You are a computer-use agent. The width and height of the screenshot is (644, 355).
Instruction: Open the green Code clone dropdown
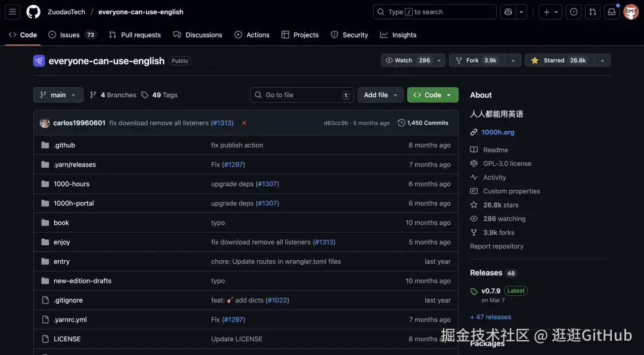[433, 95]
